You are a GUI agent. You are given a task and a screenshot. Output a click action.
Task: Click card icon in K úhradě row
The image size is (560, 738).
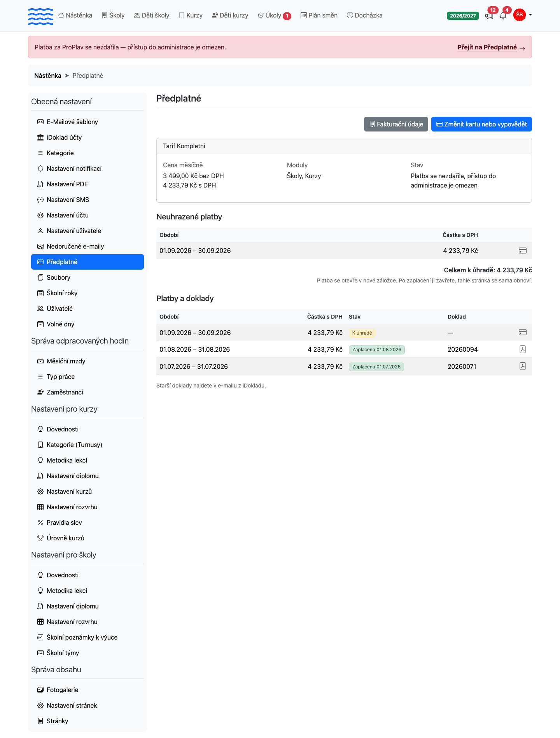point(523,332)
